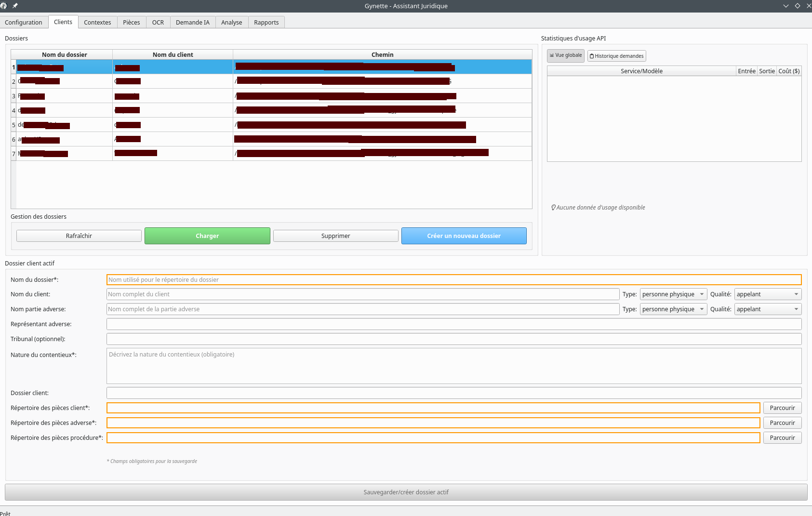Switch to the Vue globale statistics view
This screenshot has height=516, width=812.
click(565, 55)
